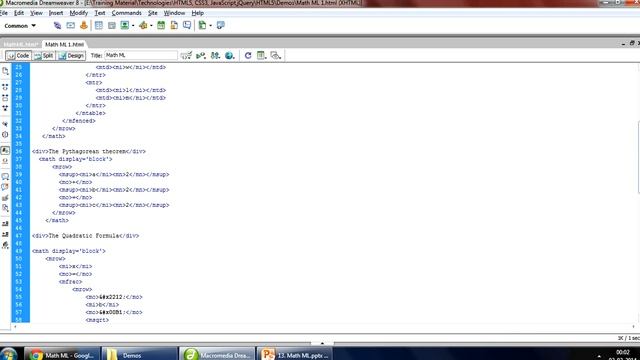This screenshot has width=640, height=360.
Task: Open the Modify menu
Action: (x=78, y=13)
